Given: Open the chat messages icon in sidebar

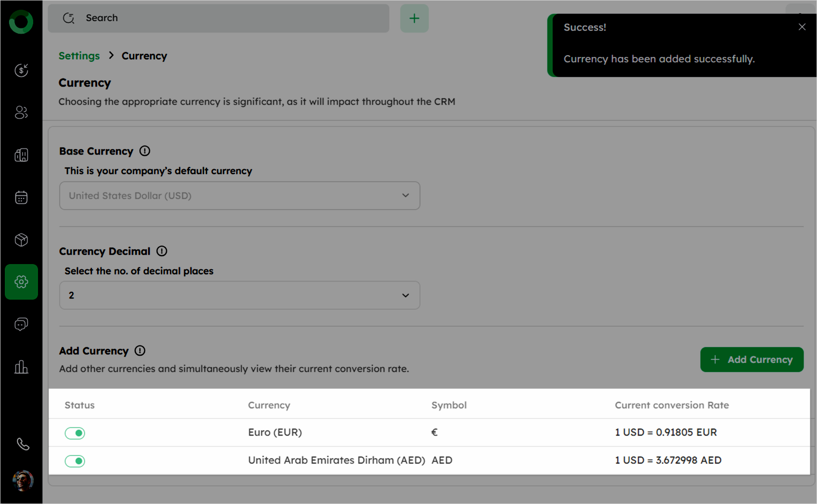Looking at the screenshot, I should pyautogui.click(x=21, y=324).
